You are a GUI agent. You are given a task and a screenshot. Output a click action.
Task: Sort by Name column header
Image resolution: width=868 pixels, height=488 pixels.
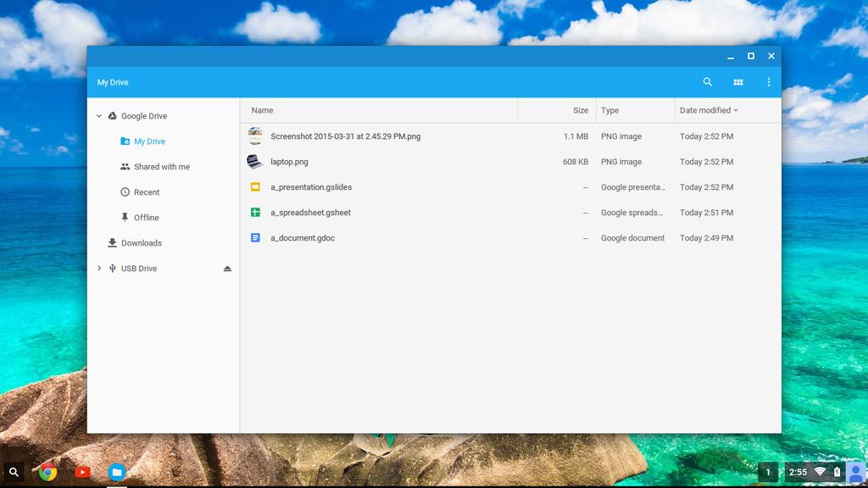262,110
